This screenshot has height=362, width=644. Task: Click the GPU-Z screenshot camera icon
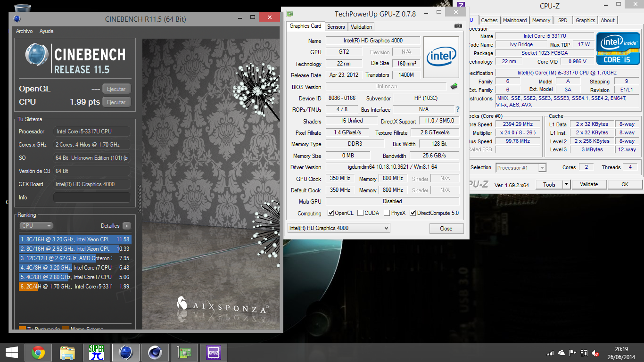[458, 26]
